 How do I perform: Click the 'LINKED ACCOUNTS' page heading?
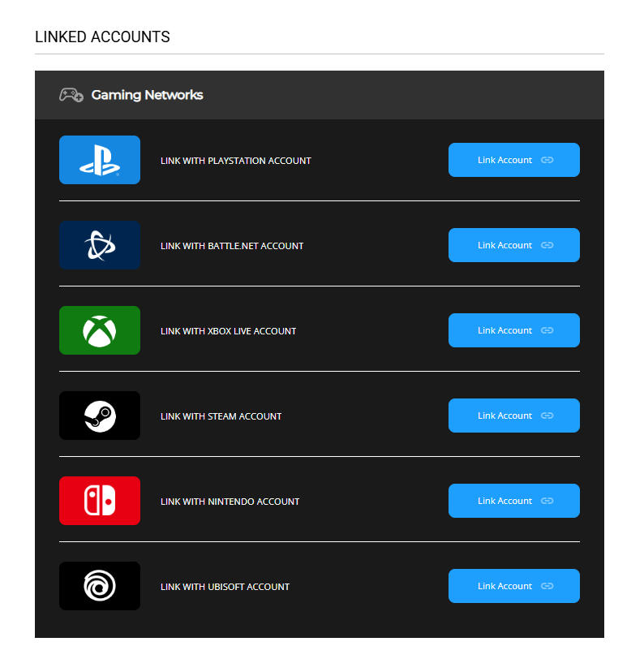(x=102, y=37)
